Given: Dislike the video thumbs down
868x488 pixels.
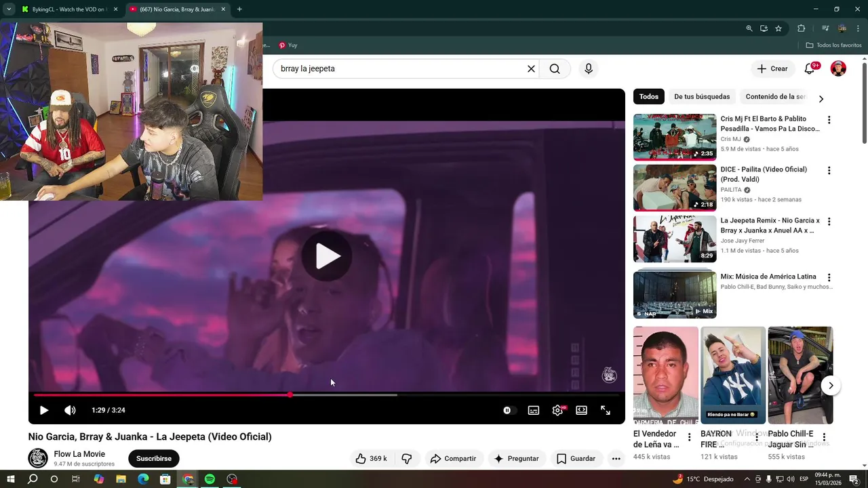Looking at the screenshot, I should [x=407, y=458].
